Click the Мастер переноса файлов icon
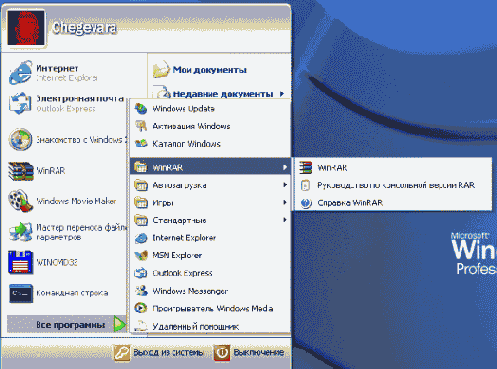Screen dimensions: 497x369 pos(21,232)
